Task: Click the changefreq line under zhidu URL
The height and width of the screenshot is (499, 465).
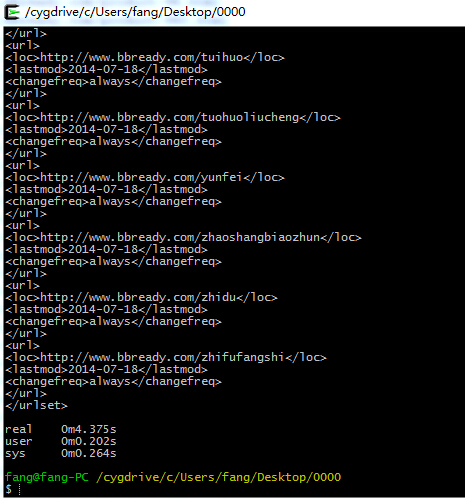Action: [x=113, y=321]
